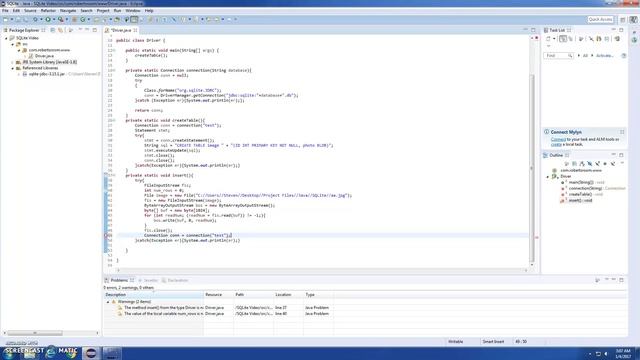Click the editor vertical scrollbar
Image resolution: width=640 pixels, height=360 pixels.
point(531,167)
